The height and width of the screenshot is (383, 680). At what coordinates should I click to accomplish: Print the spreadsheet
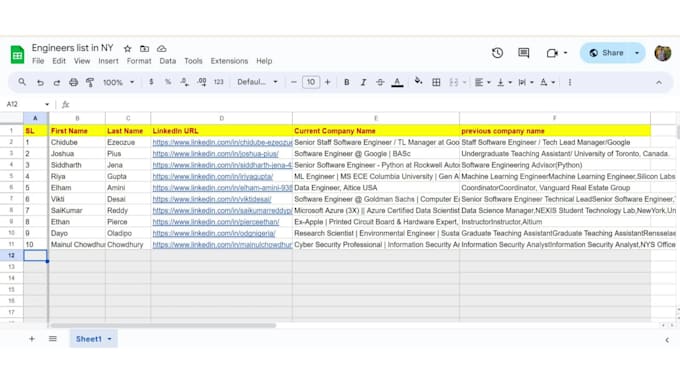click(73, 82)
